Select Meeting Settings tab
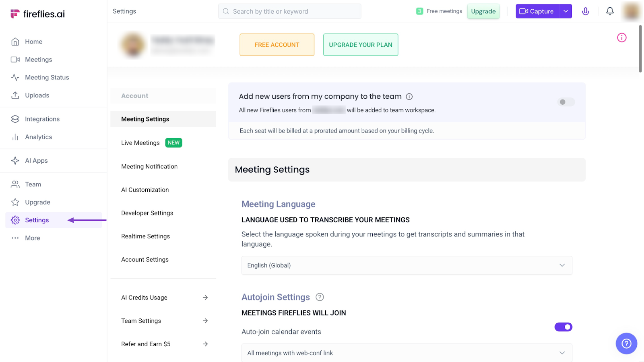Image resolution: width=644 pixels, height=362 pixels. [x=163, y=119]
